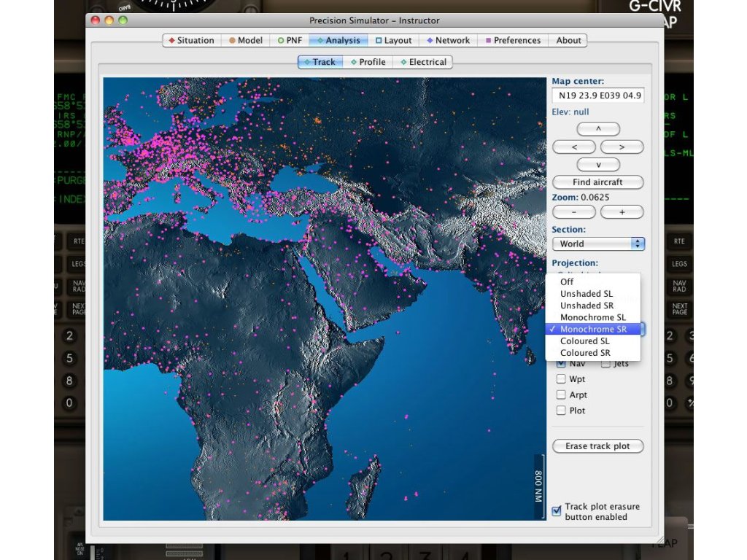Click the green ring PNF icon
The height and width of the screenshot is (560, 747).
[281, 41]
